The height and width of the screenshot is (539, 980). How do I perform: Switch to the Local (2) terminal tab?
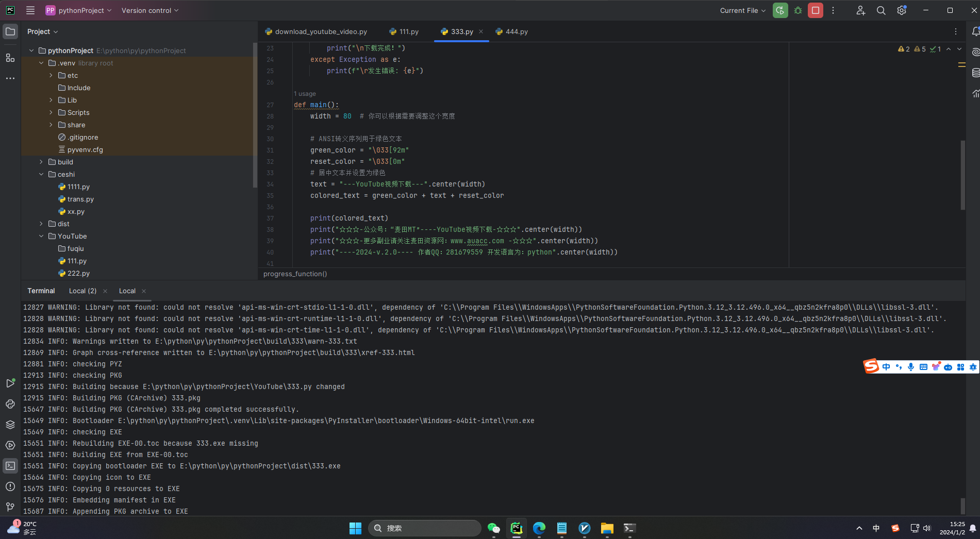82,291
